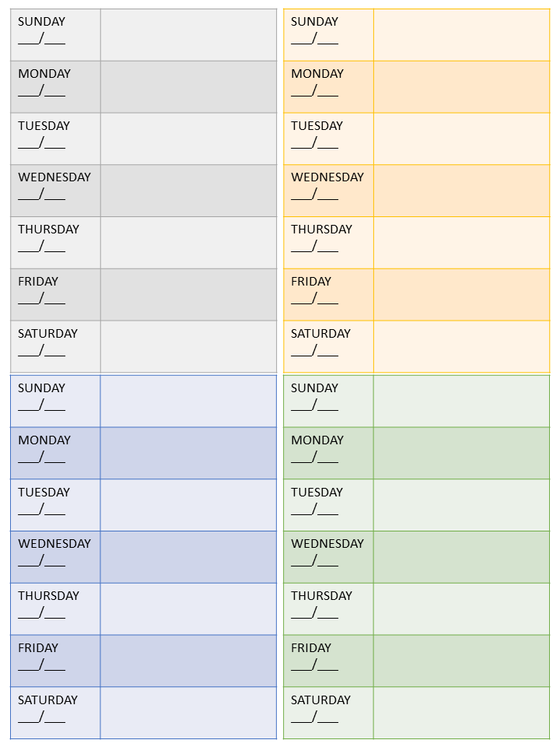
Task: Select the TUESDAY label in the green table
Action: point(317,493)
